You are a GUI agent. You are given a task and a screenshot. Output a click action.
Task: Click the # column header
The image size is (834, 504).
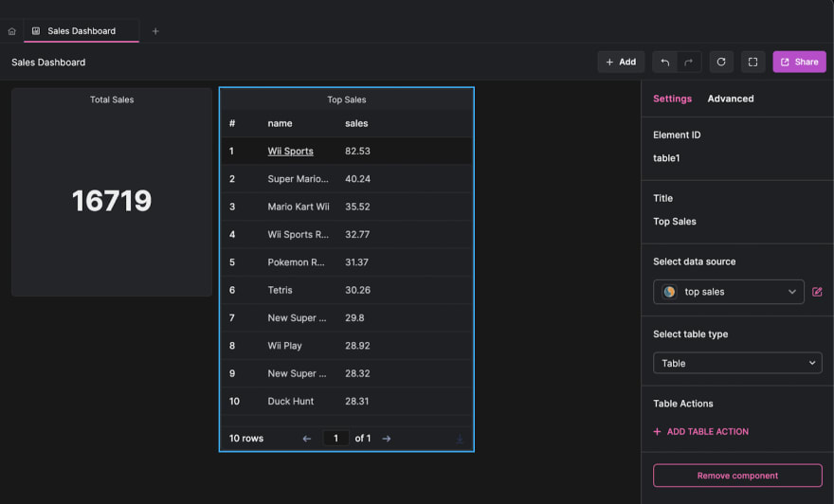click(x=232, y=123)
